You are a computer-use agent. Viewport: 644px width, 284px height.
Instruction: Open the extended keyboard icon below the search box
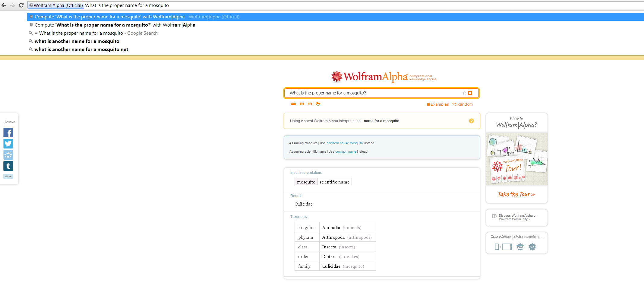point(293,104)
